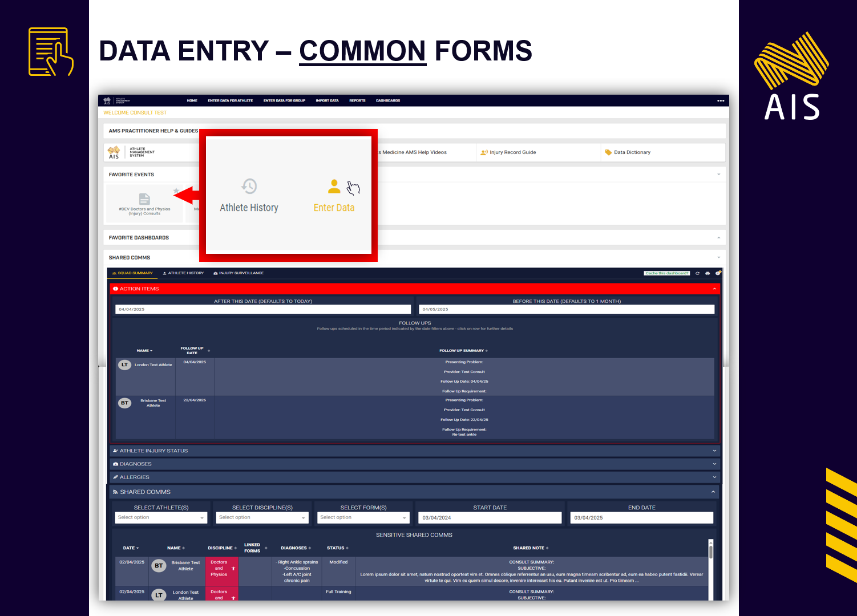The width and height of the screenshot is (857, 616).
Task: Click the After This Date field
Action: coord(263,309)
